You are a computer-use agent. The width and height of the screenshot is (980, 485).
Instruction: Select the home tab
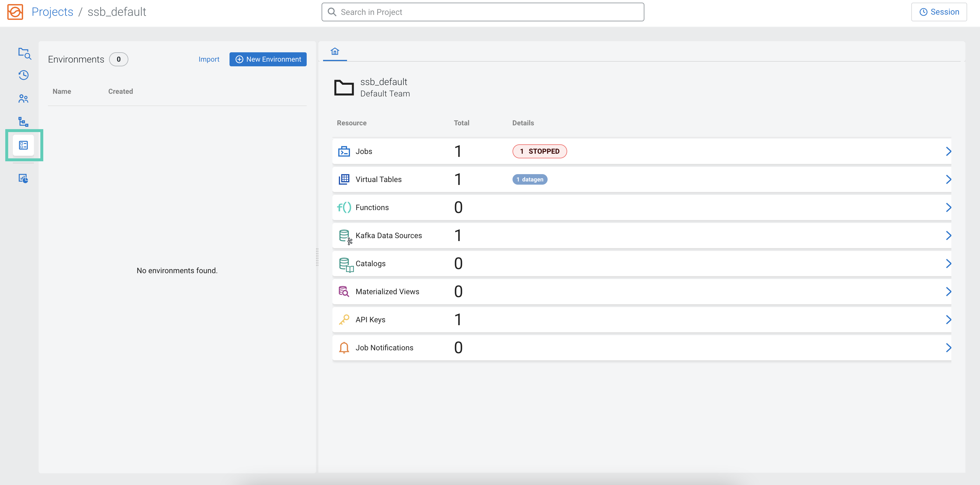(x=334, y=51)
